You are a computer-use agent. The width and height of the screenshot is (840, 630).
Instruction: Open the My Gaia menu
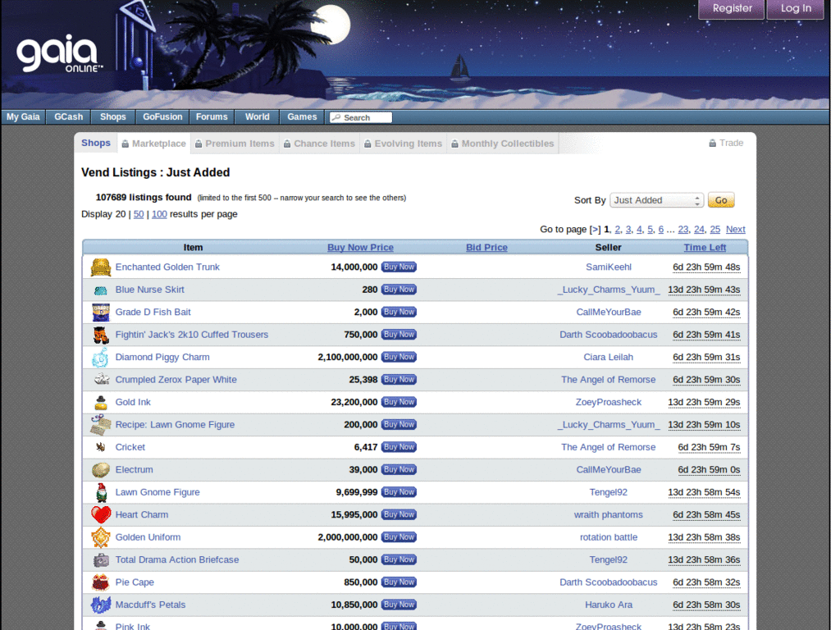coord(23,116)
